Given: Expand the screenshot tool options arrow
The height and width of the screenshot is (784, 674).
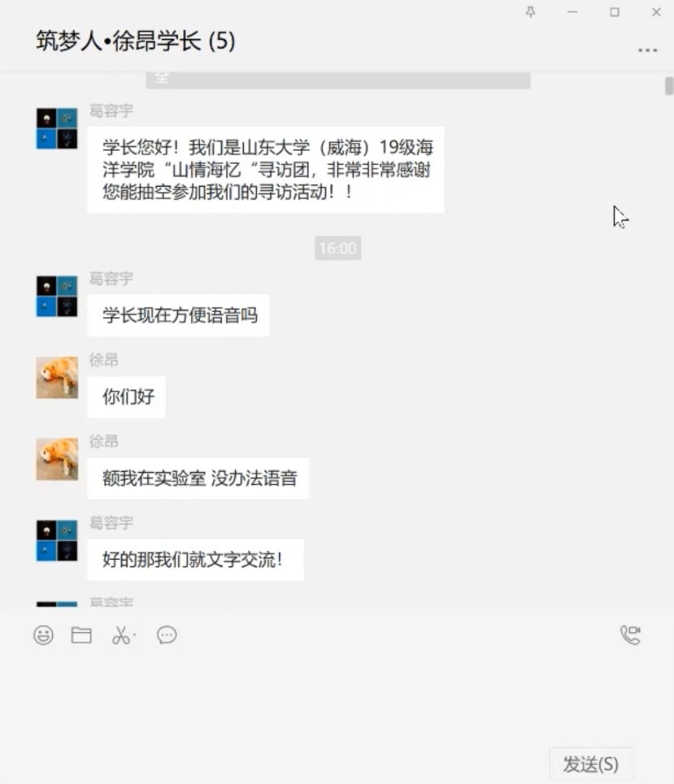Looking at the screenshot, I should [134, 635].
